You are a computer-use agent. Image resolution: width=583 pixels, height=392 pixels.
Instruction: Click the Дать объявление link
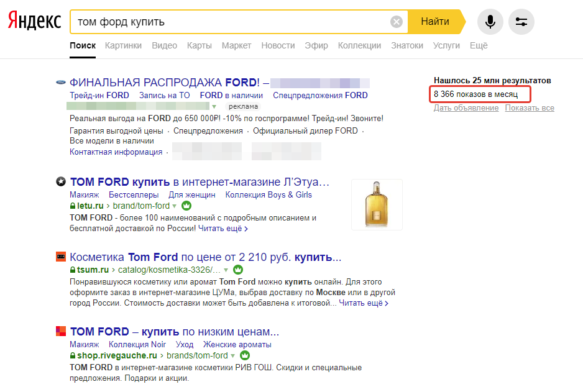(466, 107)
